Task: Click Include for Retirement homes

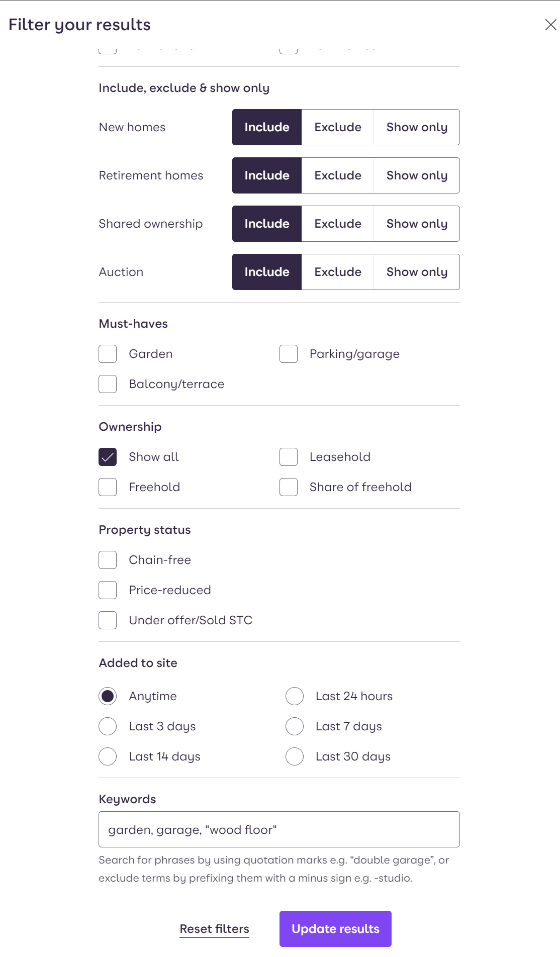Action: click(x=267, y=175)
